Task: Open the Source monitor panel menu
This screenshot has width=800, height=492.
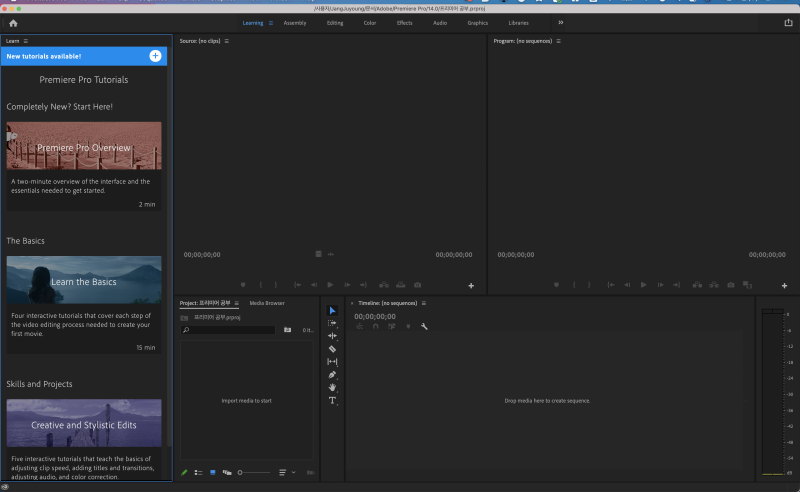Action: [227, 41]
